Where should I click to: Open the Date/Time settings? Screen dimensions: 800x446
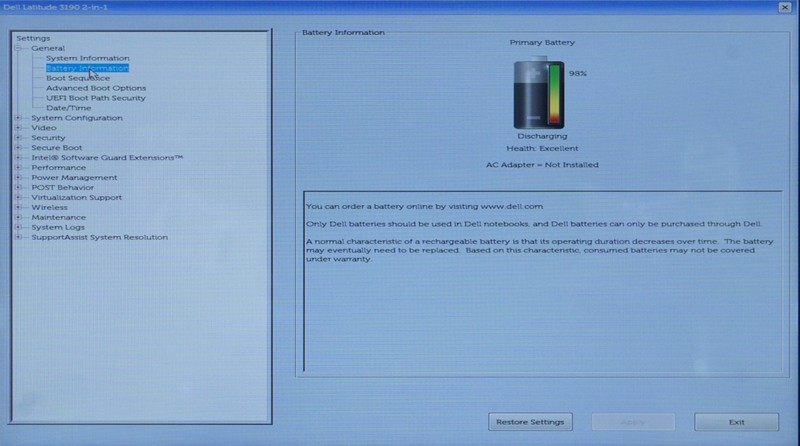[68, 108]
